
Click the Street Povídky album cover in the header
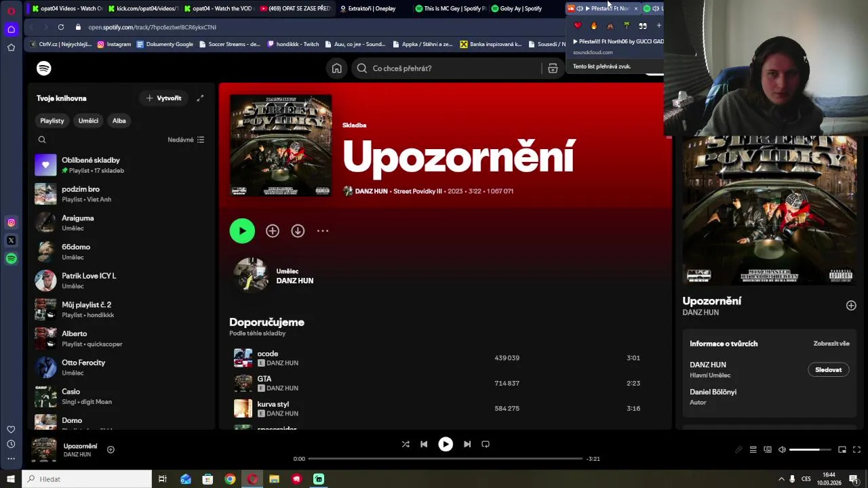[x=281, y=145]
